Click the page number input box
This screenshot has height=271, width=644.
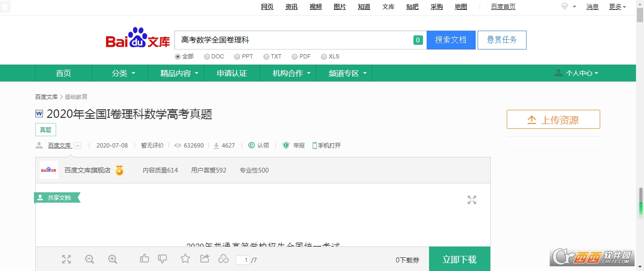point(243,260)
